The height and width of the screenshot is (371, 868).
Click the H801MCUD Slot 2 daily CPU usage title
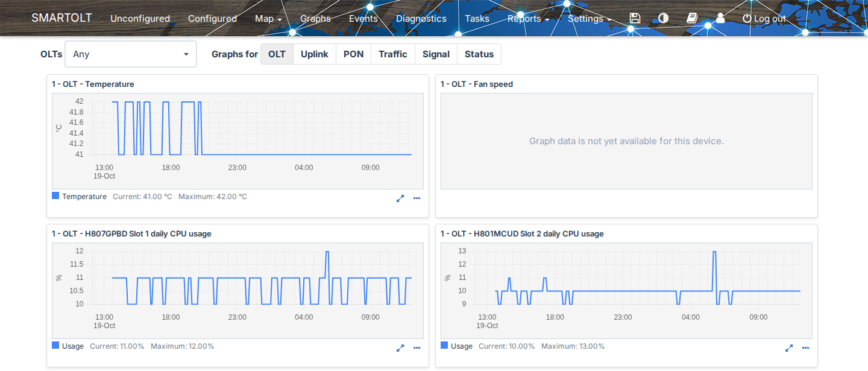point(522,234)
